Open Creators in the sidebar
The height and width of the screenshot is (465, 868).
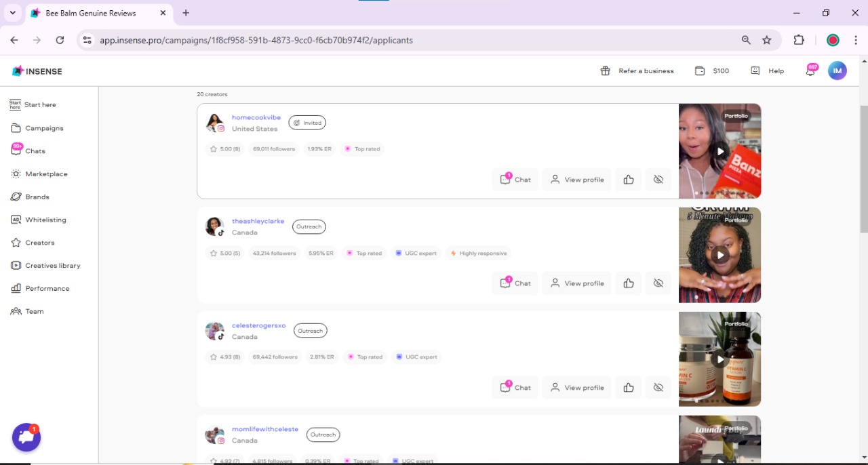[x=33, y=243]
